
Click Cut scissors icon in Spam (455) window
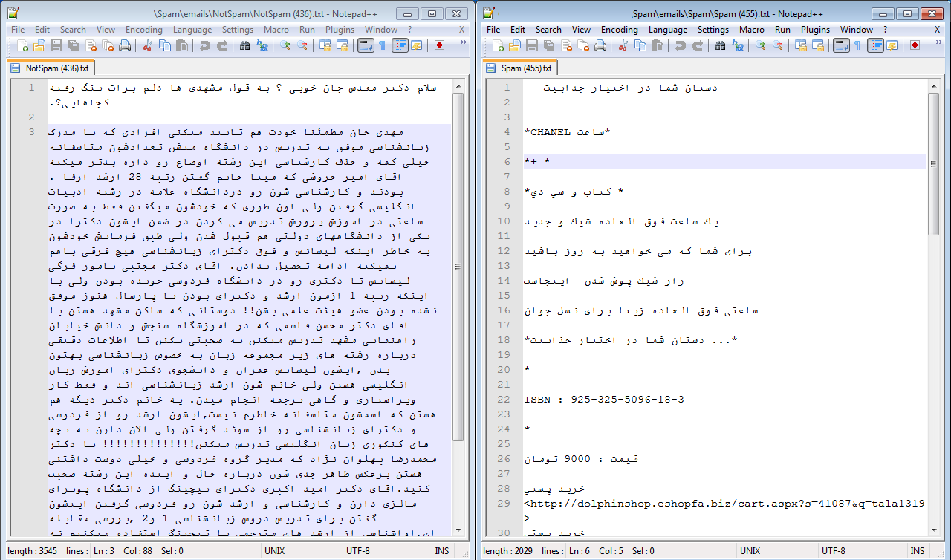tap(623, 45)
